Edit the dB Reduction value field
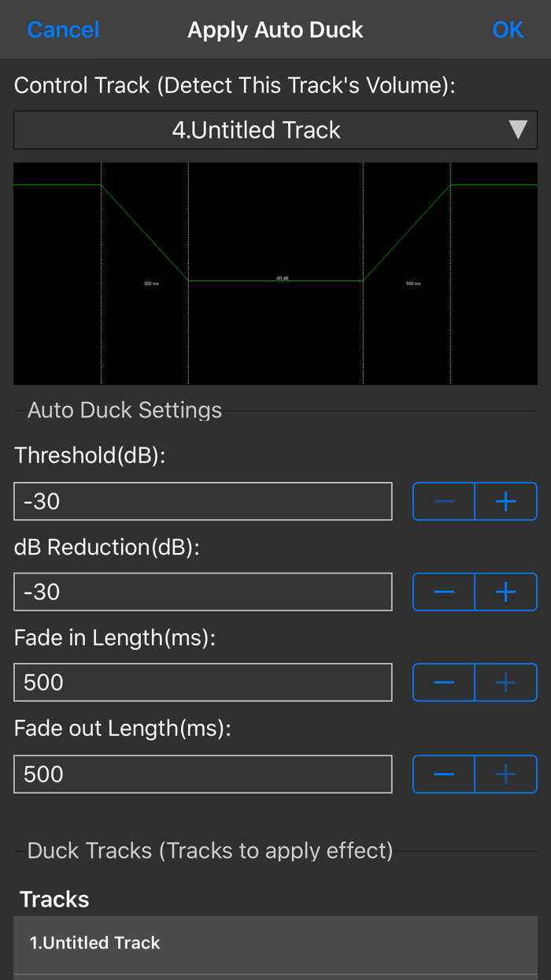The height and width of the screenshot is (980, 551). point(203,592)
